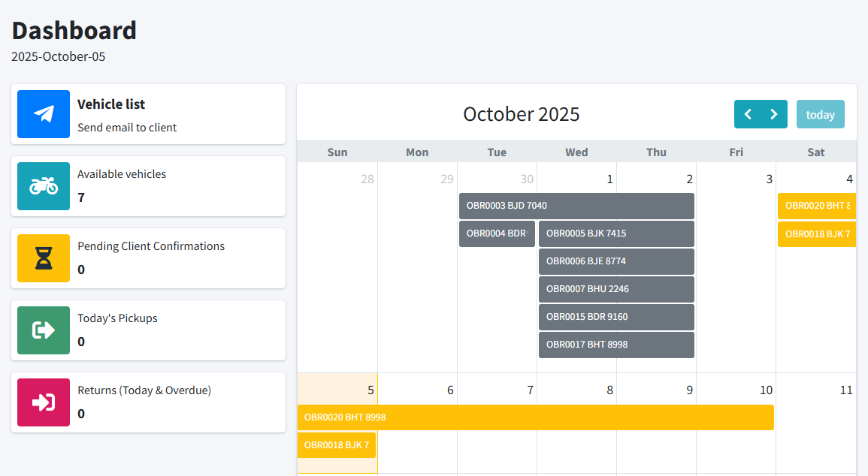Go to next month in calendar
Screen dimensions: 868x476
[774, 114]
